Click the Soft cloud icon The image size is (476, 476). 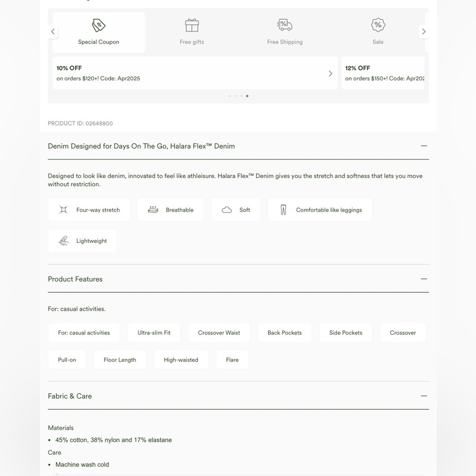[x=227, y=210]
